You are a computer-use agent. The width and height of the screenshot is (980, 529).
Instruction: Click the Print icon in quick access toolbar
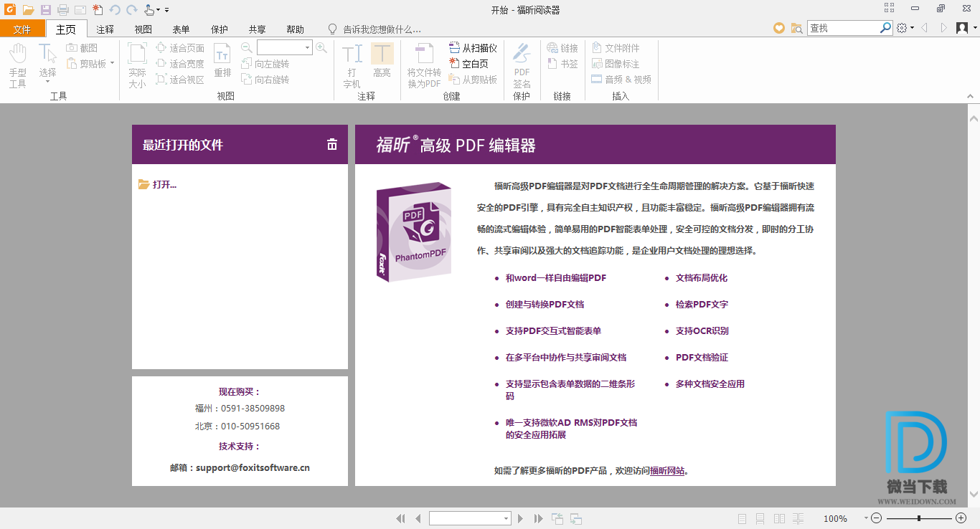click(63, 10)
